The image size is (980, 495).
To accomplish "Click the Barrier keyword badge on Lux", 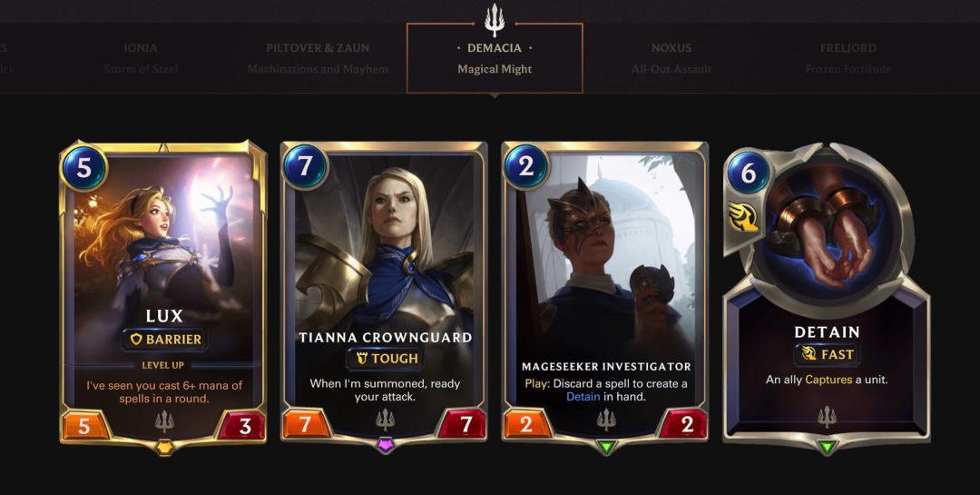I will 165,339.
